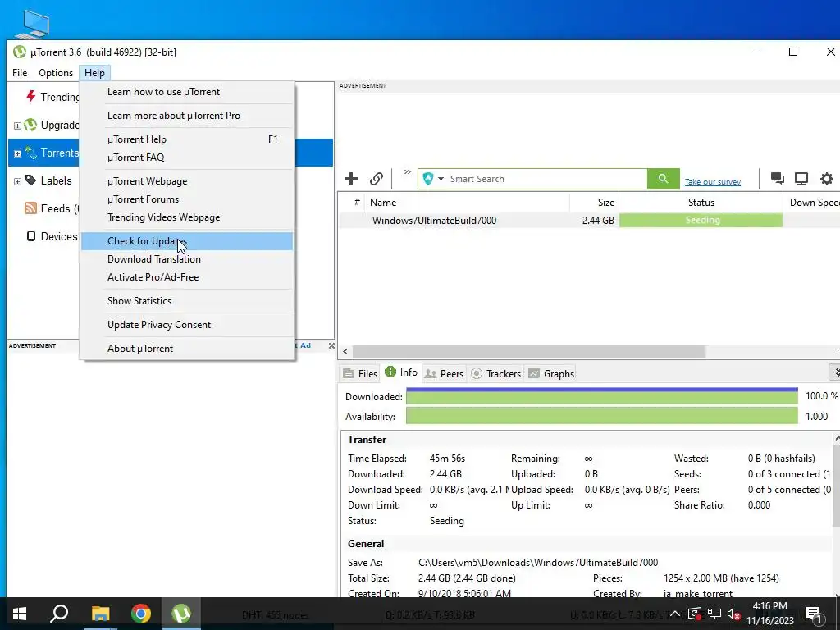Open the File menu

click(x=20, y=73)
